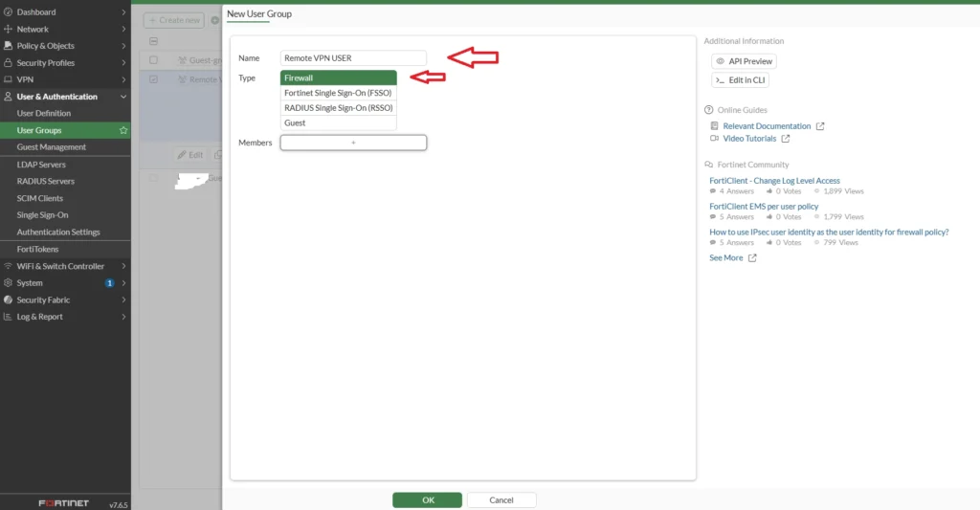
Task: Open FortiClient - Change Log Level Access post
Action: (x=774, y=181)
